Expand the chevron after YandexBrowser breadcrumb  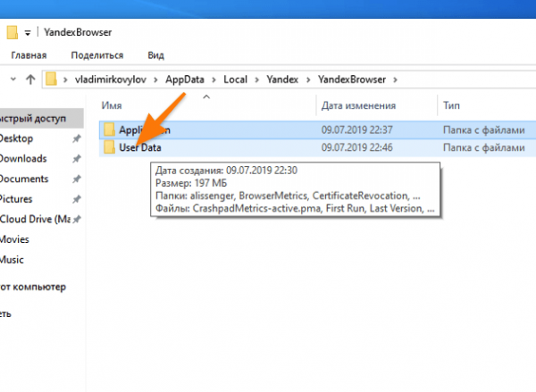tap(395, 80)
